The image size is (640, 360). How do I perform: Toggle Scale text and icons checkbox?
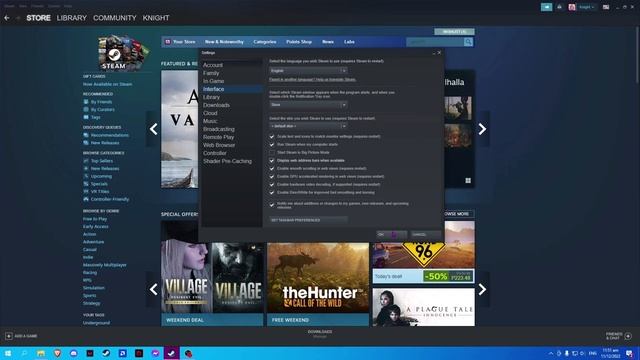[x=272, y=136]
